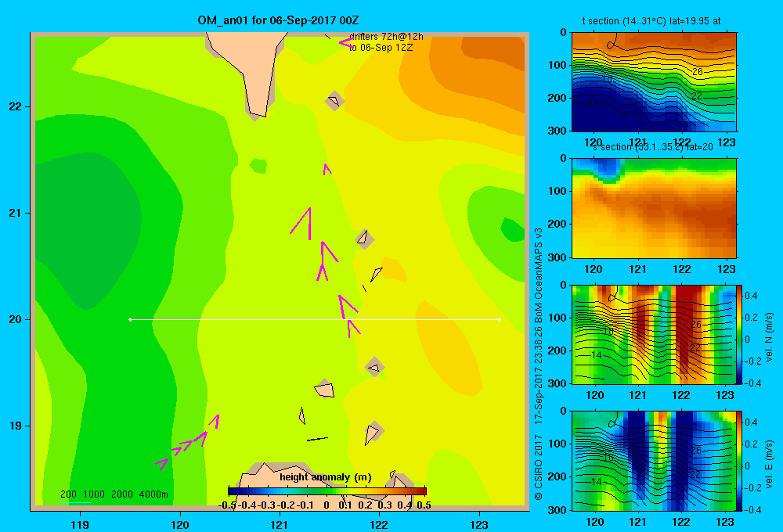Click latitude label 20 on map axis
Screen dimensions: 783x532
(x=16, y=319)
